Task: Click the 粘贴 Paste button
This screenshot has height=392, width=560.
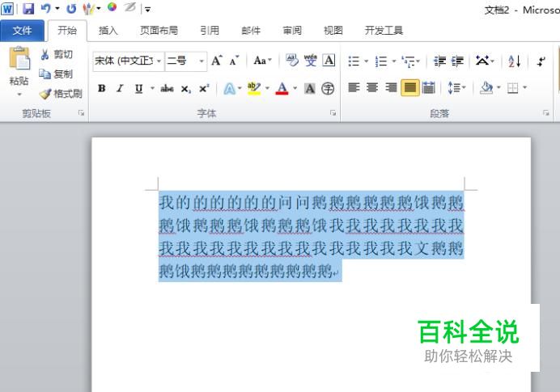Action: [x=19, y=66]
